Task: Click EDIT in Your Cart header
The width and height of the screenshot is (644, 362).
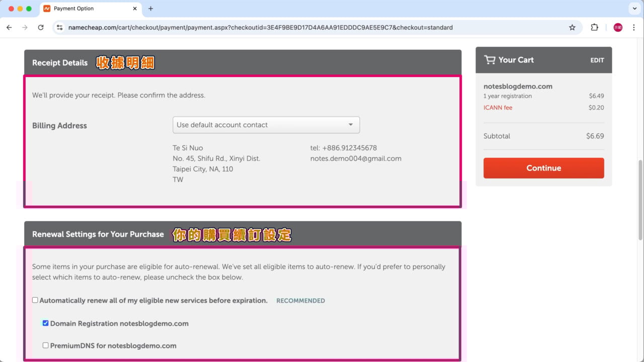Action: click(597, 60)
